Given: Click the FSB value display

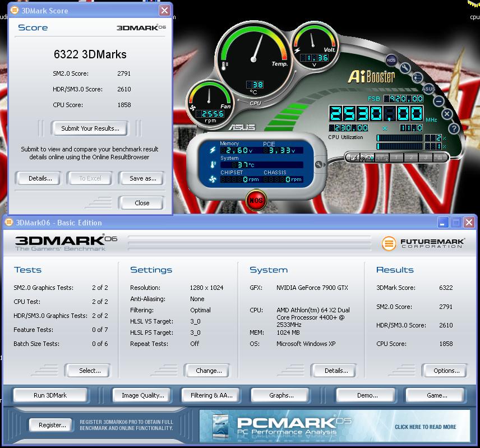Looking at the screenshot, I should (404, 99).
